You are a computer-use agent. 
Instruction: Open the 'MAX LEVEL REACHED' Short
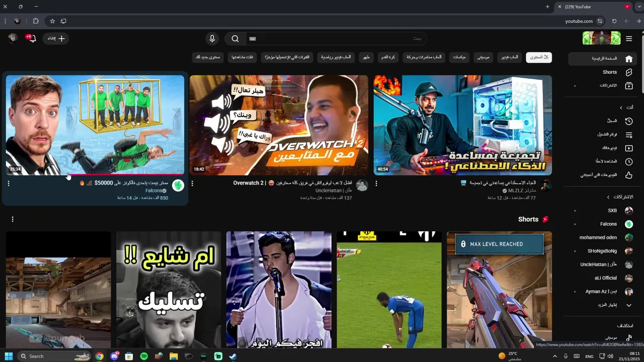tap(500, 290)
